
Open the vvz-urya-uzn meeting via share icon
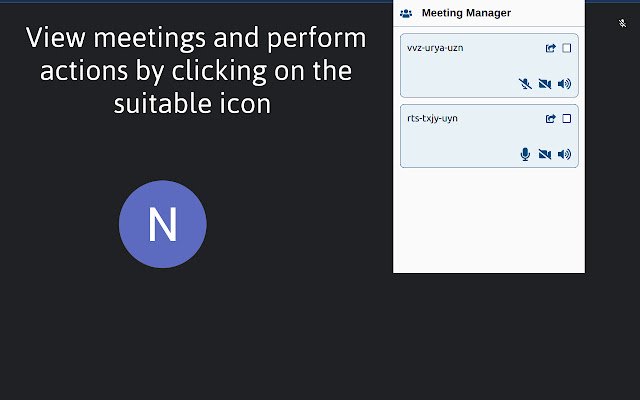551,48
